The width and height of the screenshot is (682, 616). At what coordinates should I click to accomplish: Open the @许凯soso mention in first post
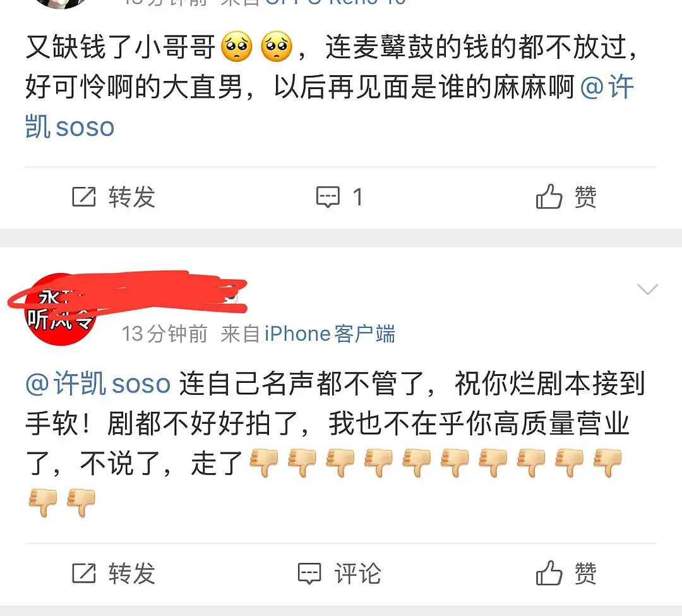pos(329,107)
